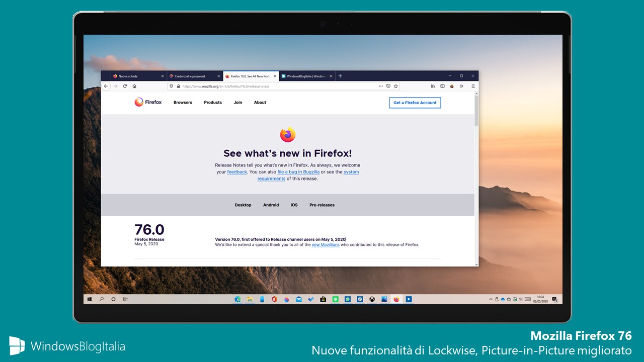
Task: Click the scrollbar down arrow
Action: [476, 264]
